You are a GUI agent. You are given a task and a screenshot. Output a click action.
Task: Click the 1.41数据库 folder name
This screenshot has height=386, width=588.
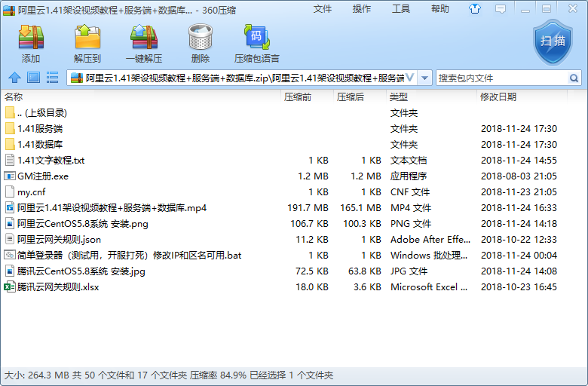40,145
